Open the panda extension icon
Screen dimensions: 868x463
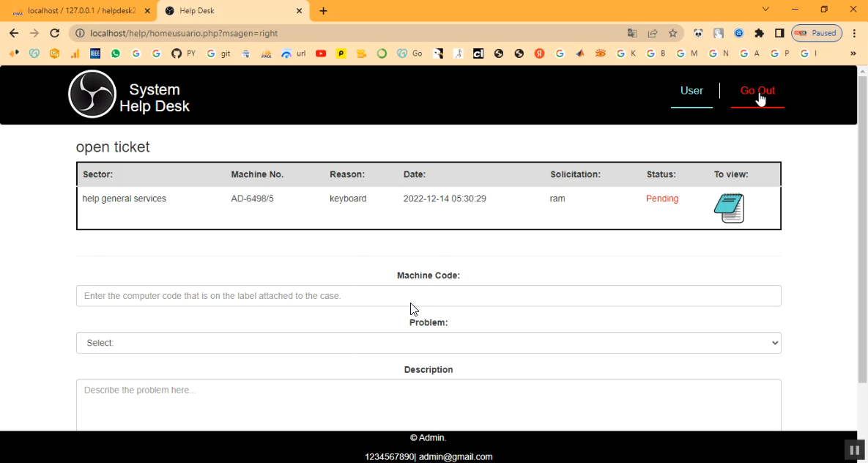(698, 33)
